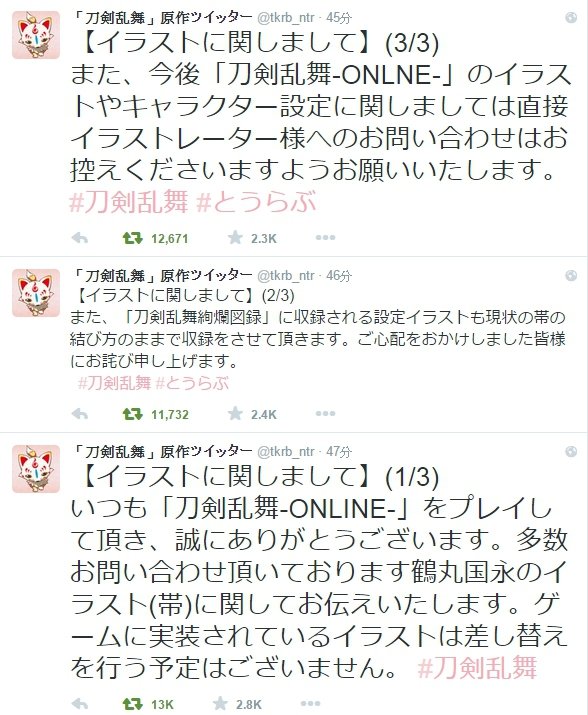
Task: Reply to the (3/3) tweet
Action: 80,238
